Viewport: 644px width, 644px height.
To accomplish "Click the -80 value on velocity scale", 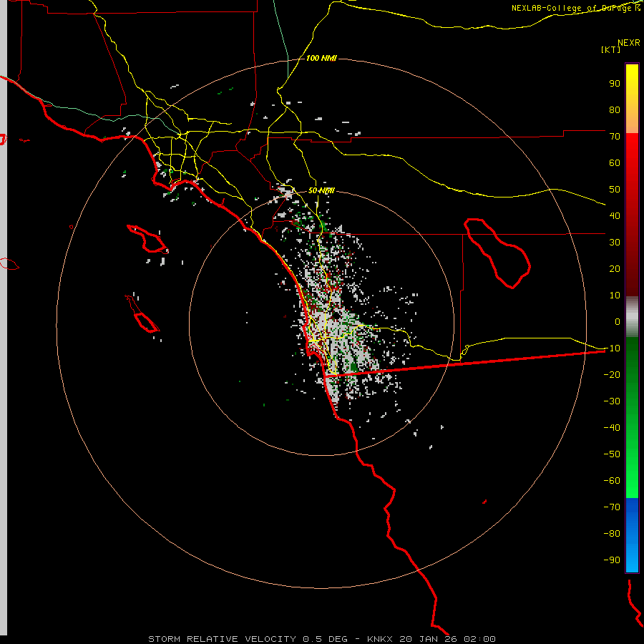I will (612, 534).
